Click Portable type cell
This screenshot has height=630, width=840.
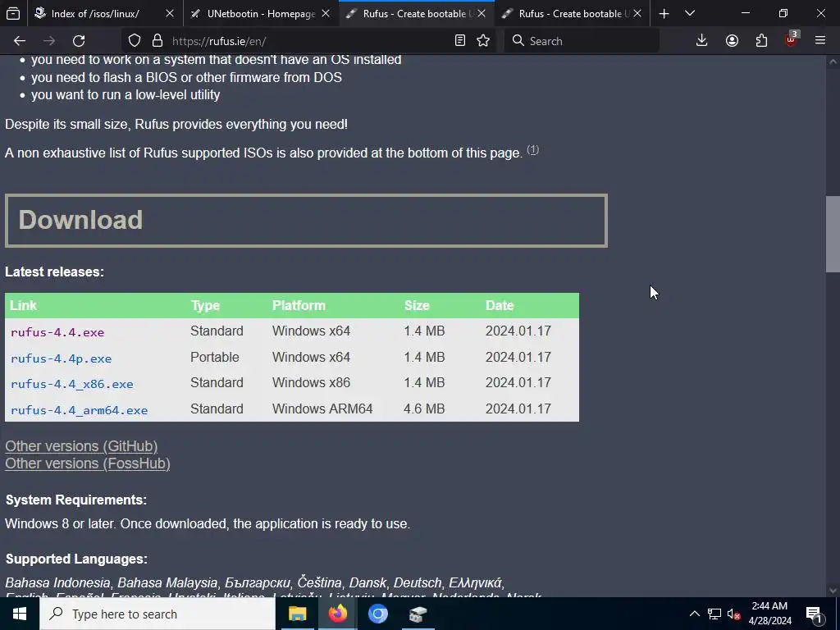[215, 358]
